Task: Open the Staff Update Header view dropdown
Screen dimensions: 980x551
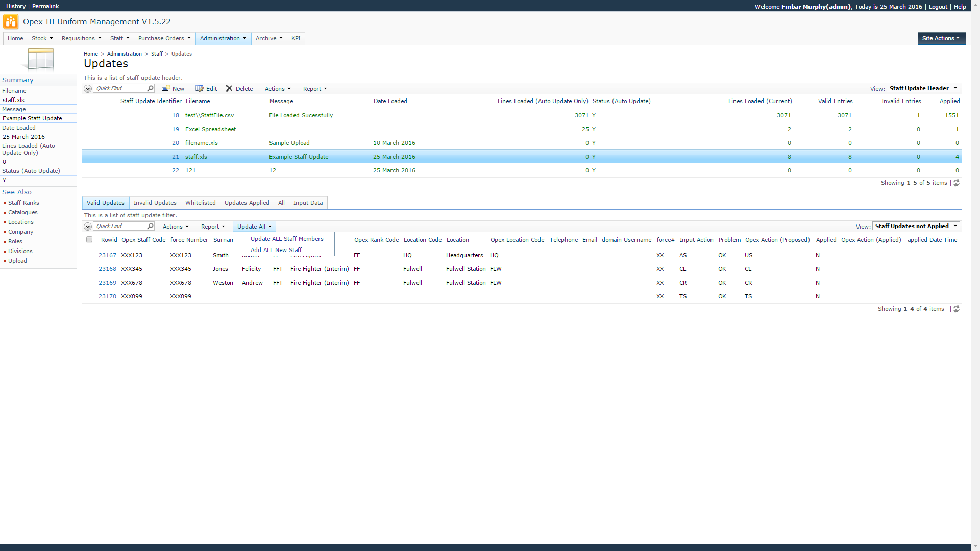Action: click(923, 88)
